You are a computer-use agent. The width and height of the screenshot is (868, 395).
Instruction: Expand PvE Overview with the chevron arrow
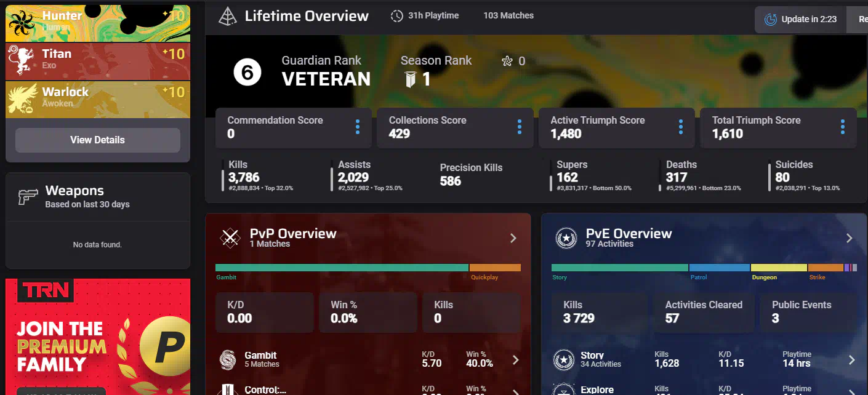(x=849, y=238)
